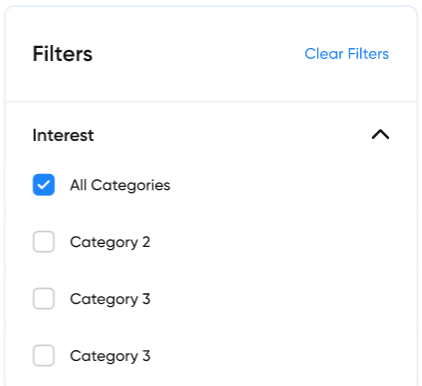The height and width of the screenshot is (386, 422).
Task: Click the divider line below Filters header
Action: pos(211,101)
